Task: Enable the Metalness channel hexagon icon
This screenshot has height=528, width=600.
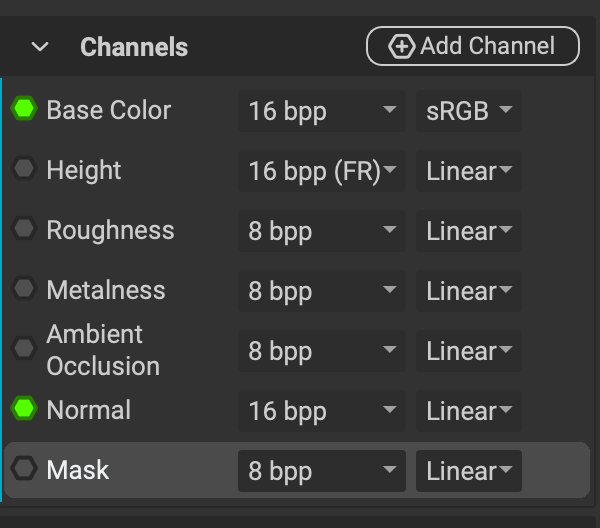Action: click(x=24, y=290)
